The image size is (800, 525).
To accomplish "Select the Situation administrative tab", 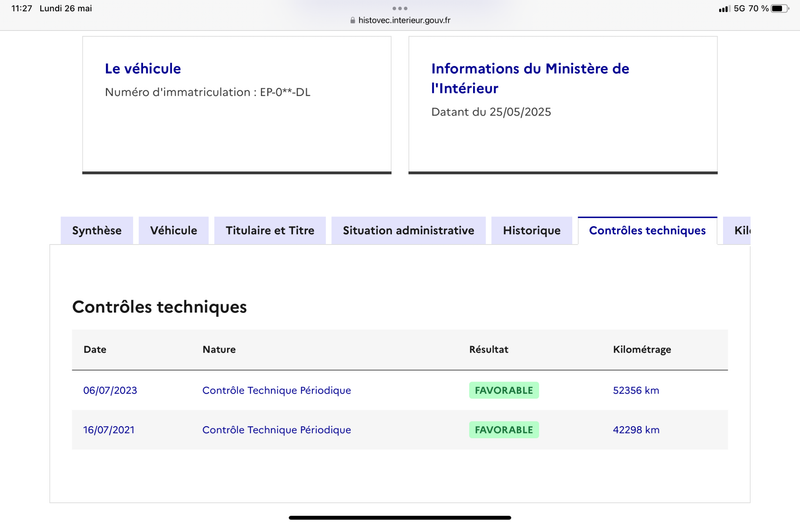I will click(x=408, y=231).
